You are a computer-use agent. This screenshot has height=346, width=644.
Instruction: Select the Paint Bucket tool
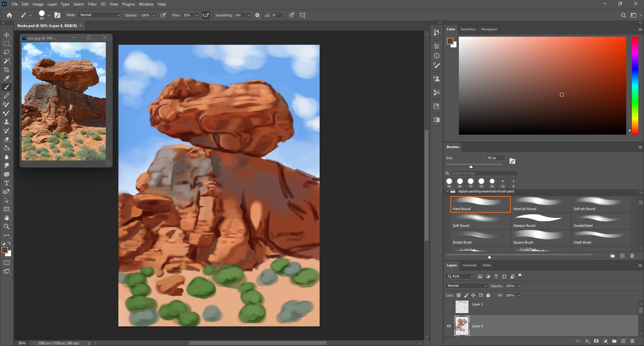point(7,148)
